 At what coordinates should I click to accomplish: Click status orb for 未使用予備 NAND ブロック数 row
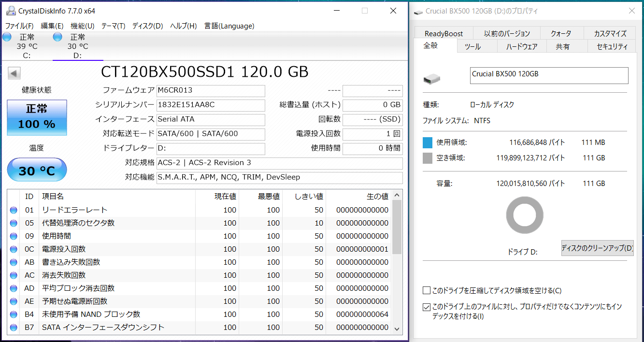(x=14, y=314)
